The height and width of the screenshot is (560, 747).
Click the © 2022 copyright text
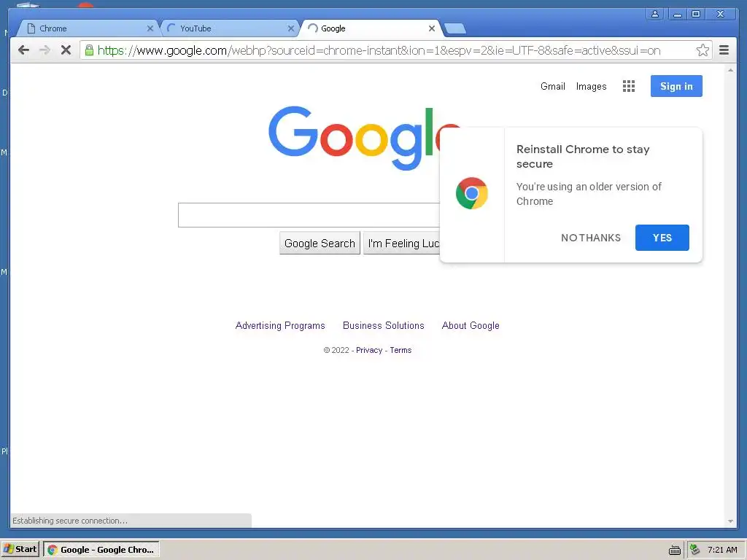click(x=336, y=350)
